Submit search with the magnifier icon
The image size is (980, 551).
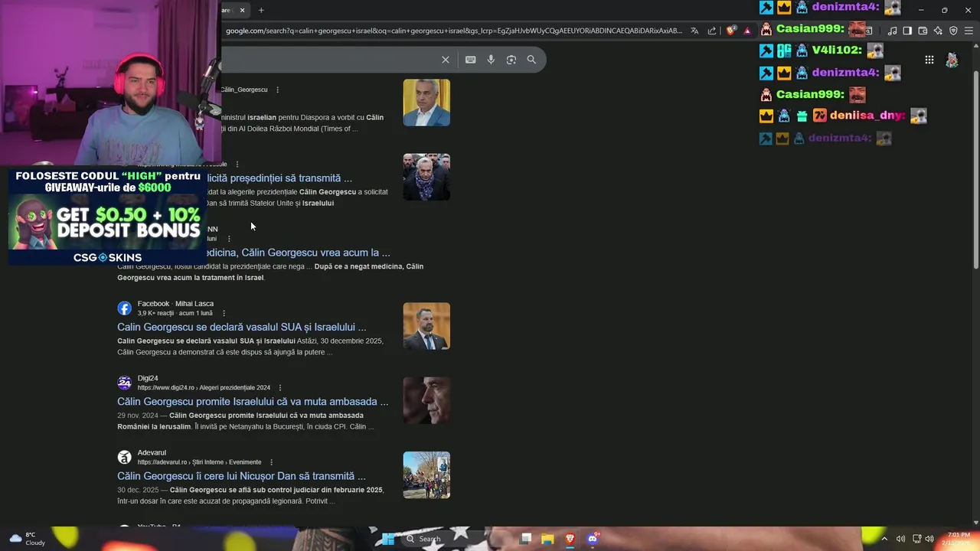tap(531, 60)
